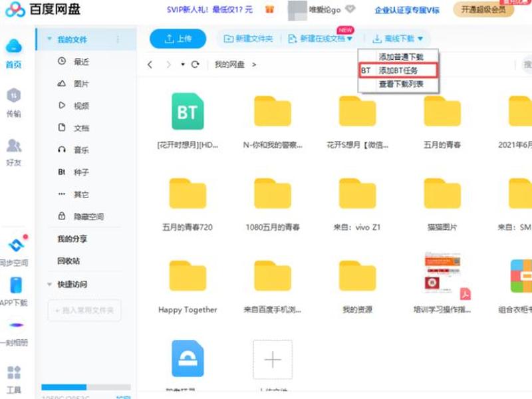Click the user avatar picture

coord(297,10)
